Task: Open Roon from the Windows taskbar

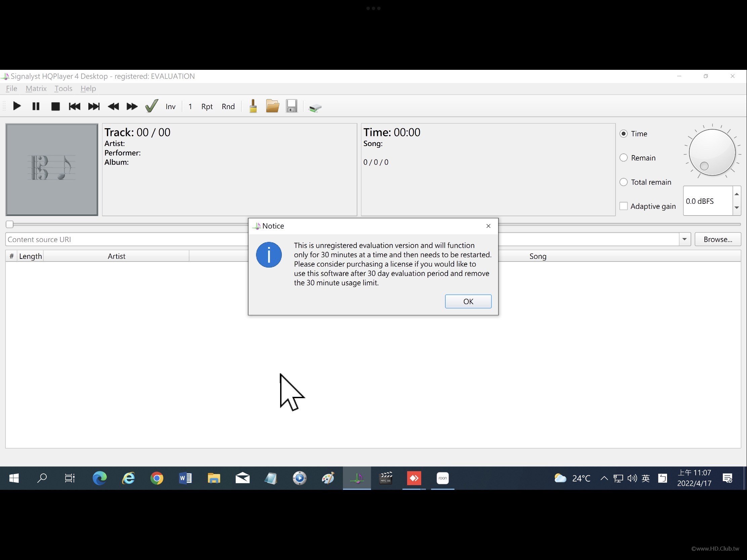Action: 442,478
